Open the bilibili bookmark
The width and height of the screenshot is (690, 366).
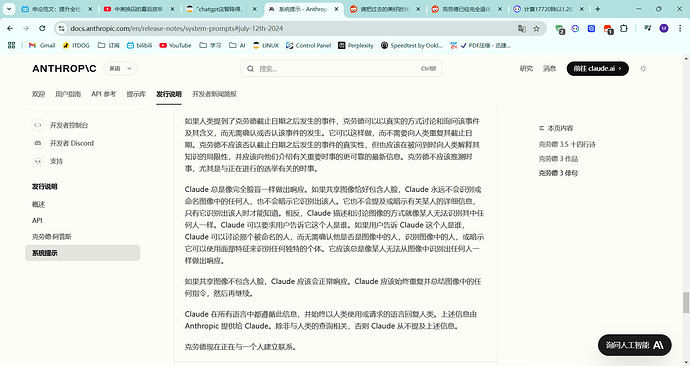139,45
